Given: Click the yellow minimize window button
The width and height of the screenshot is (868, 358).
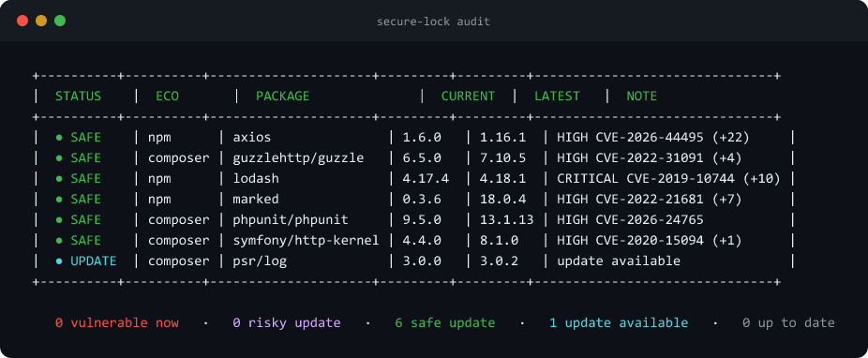Looking at the screenshot, I should pyautogui.click(x=41, y=21).
